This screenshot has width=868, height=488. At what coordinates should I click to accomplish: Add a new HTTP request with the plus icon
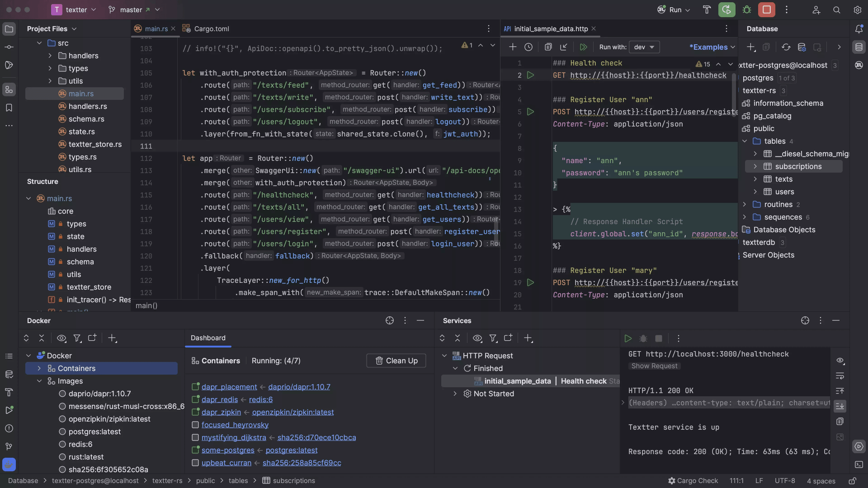coord(513,47)
